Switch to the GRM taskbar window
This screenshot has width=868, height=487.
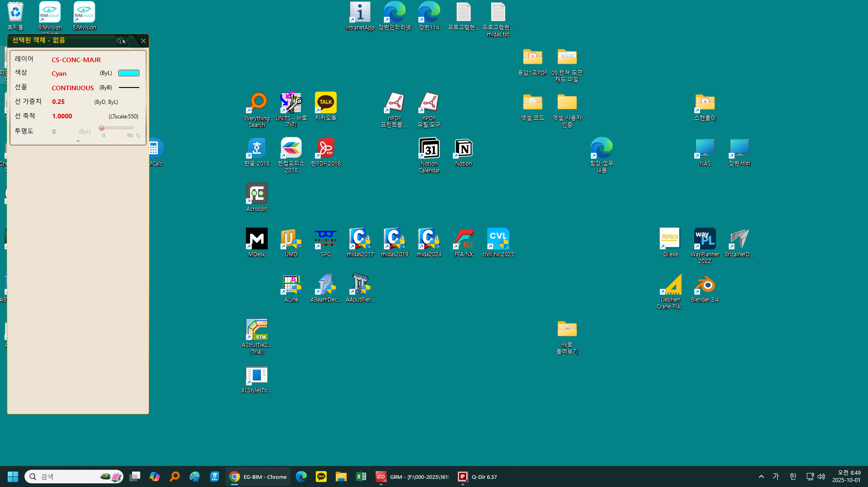tap(412, 477)
